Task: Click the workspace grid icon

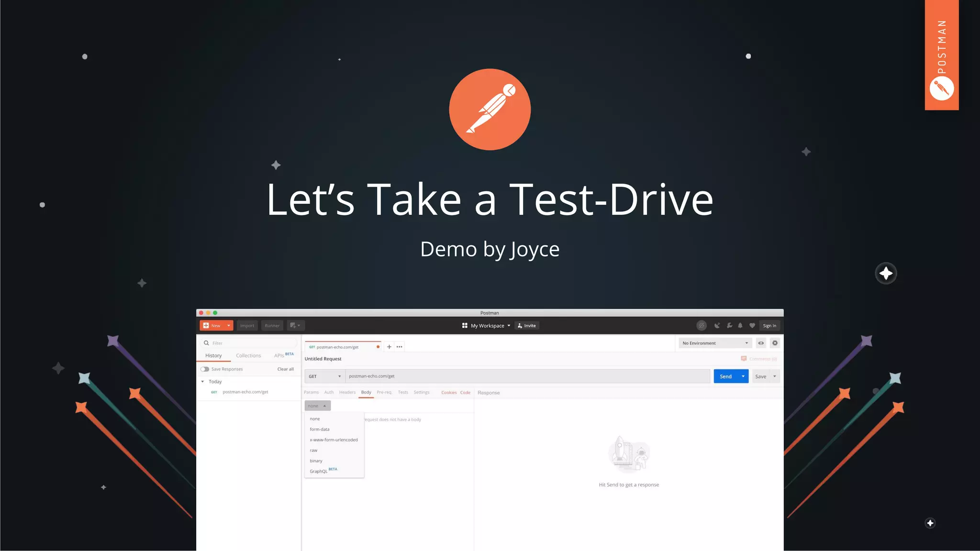Action: tap(465, 326)
